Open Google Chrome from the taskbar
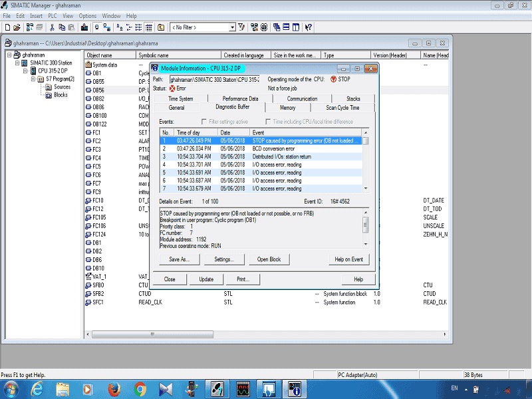The width and height of the screenshot is (532, 399). [x=140, y=389]
